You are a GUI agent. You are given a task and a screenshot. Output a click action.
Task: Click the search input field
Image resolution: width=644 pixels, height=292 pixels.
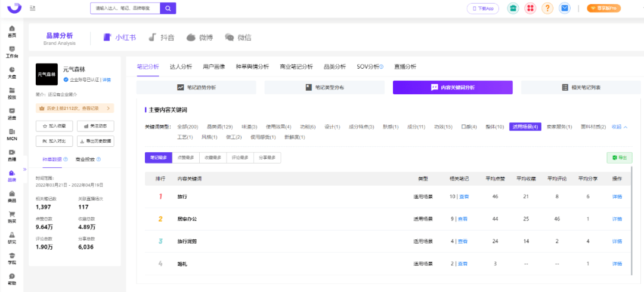tap(125, 8)
